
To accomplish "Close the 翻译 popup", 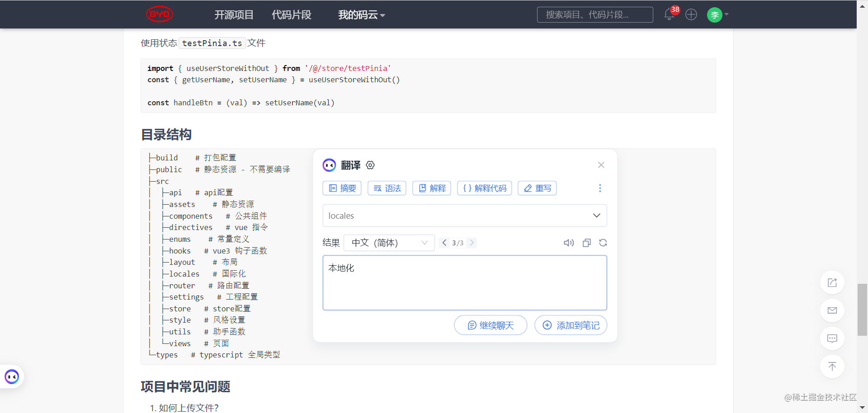I will [x=601, y=165].
